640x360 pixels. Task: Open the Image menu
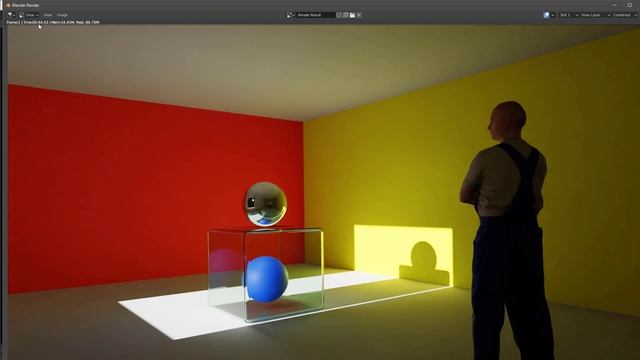(62, 15)
